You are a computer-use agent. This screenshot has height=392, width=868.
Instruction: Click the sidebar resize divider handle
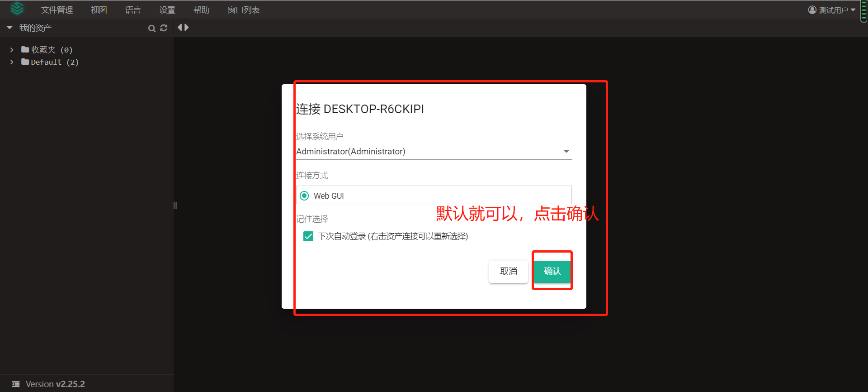click(x=175, y=206)
